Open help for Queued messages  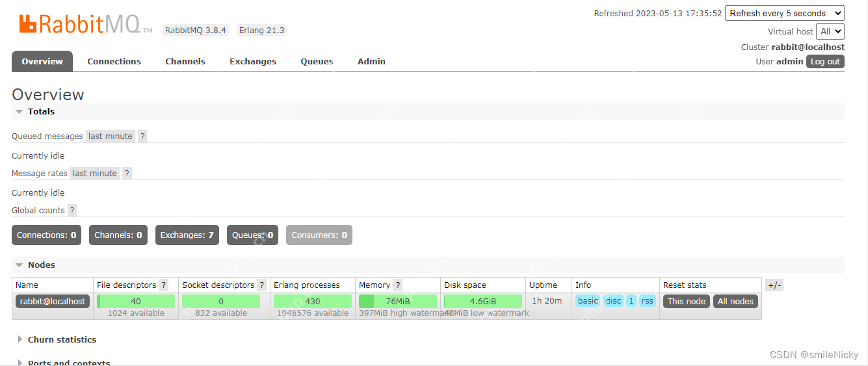click(x=142, y=137)
